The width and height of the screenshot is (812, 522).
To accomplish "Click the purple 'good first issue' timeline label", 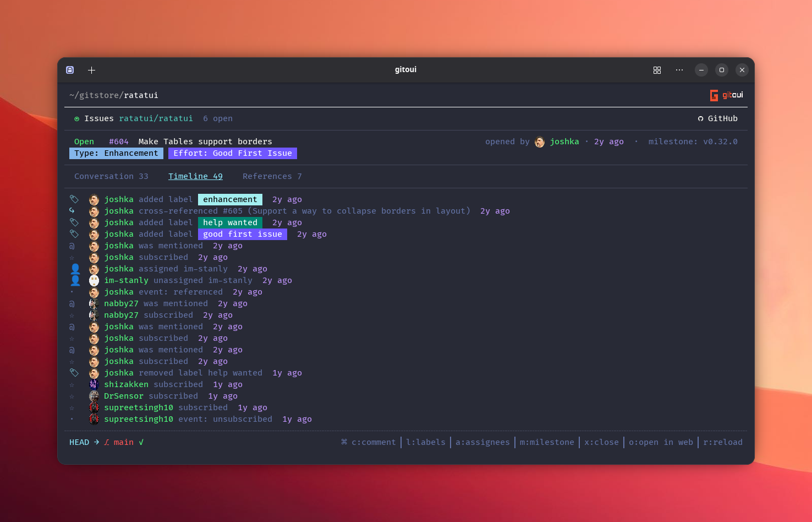I will click(x=243, y=234).
